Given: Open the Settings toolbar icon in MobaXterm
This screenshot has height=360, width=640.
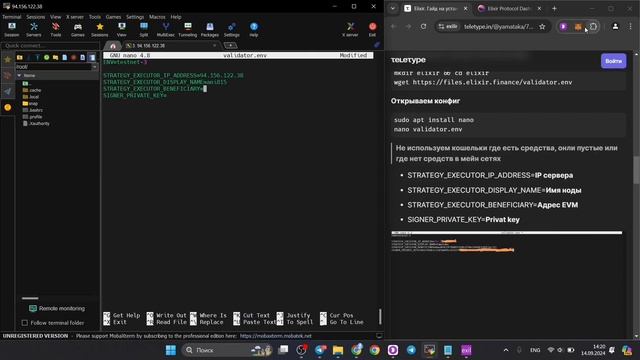Looking at the screenshot, I should 231,30.
